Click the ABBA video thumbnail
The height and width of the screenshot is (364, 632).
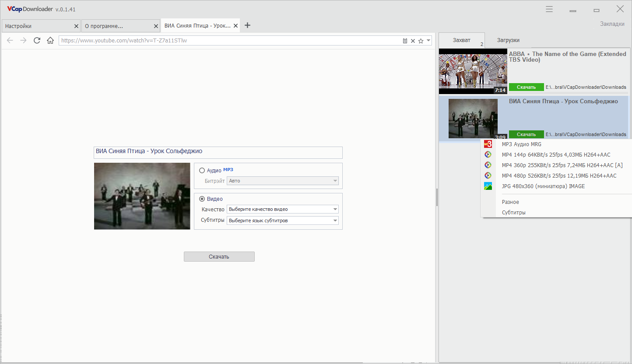pos(473,71)
